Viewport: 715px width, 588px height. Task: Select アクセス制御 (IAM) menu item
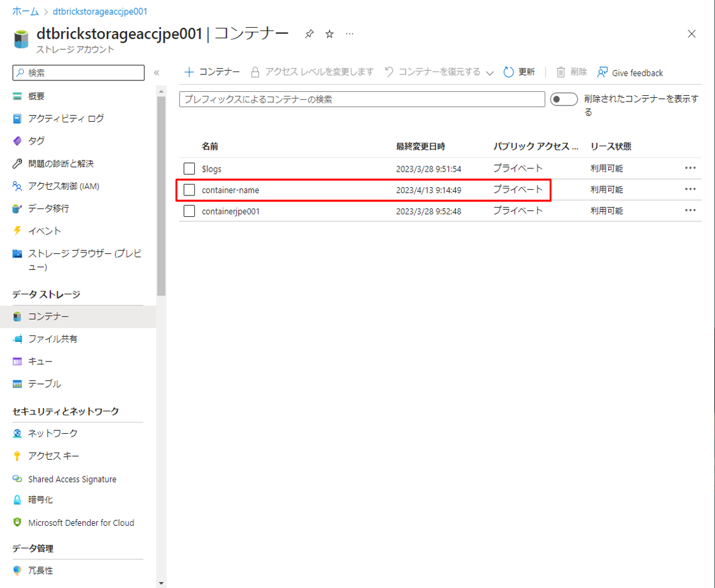click(63, 186)
